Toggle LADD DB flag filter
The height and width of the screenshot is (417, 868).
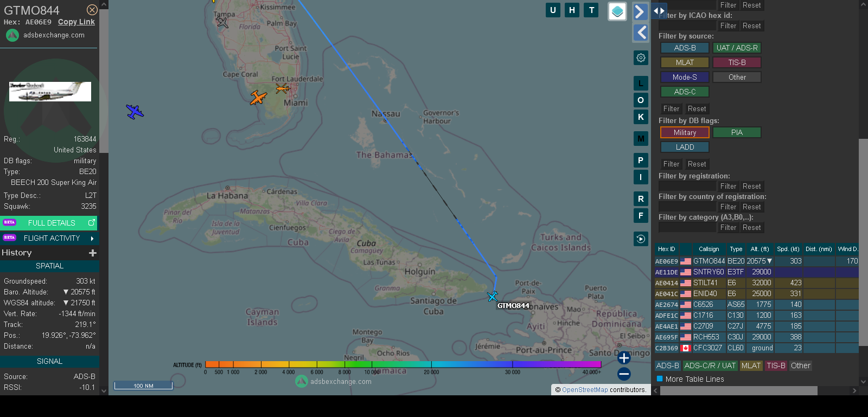click(685, 147)
